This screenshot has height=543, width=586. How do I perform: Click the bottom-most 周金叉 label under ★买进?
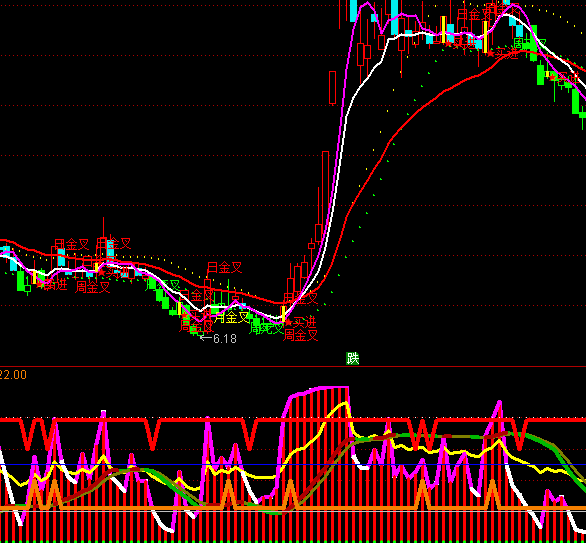coord(300,335)
